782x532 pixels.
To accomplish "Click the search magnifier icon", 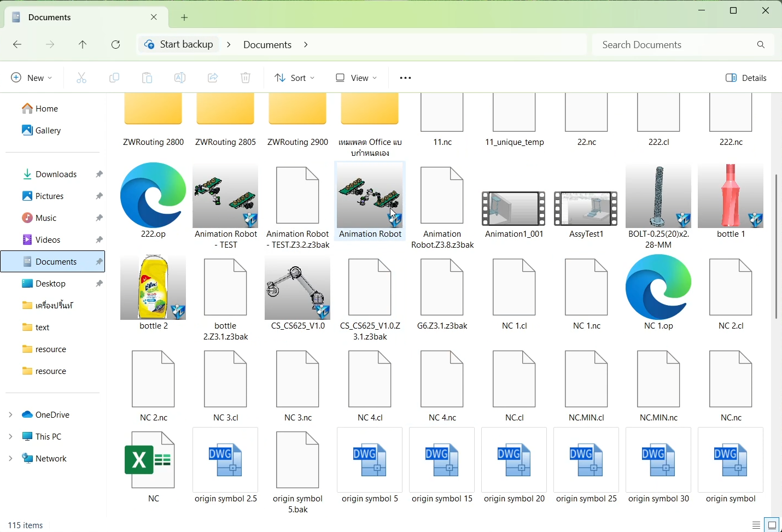I will coord(761,45).
